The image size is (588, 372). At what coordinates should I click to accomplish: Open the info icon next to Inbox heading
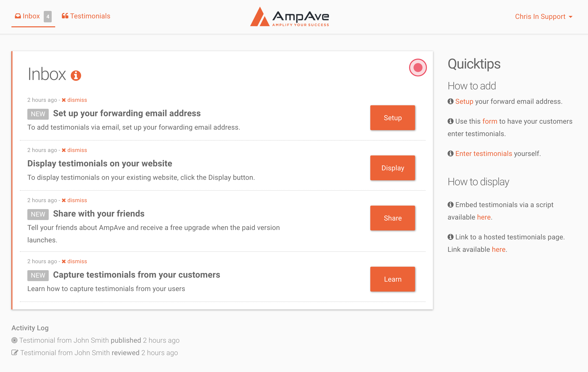pos(75,76)
